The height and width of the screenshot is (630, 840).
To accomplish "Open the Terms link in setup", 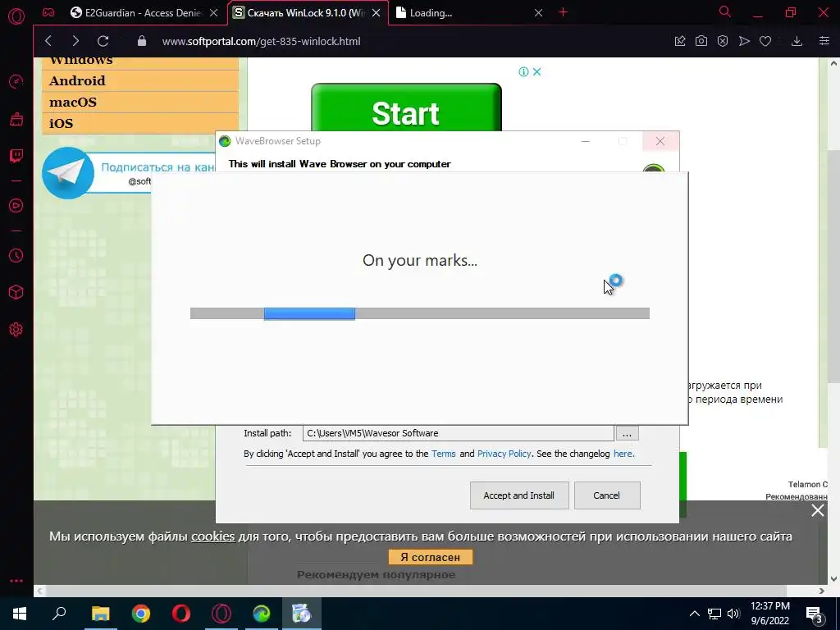I will click(x=444, y=454).
